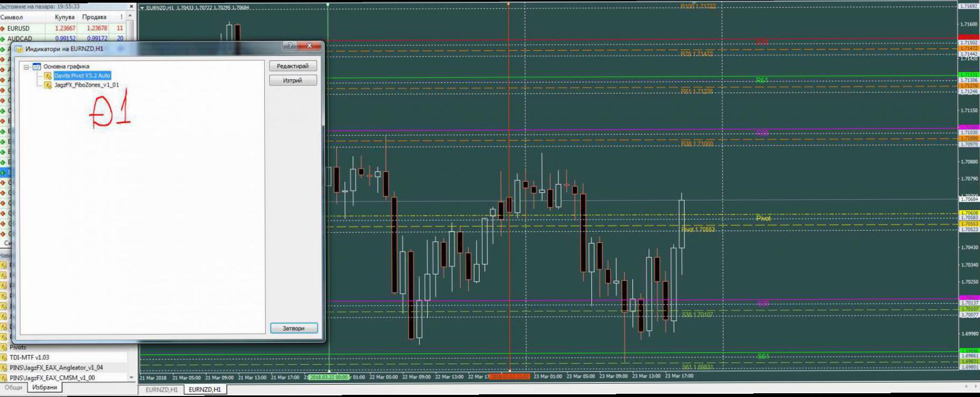The width and height of the screenshot is (980, 397).
Task: Select PINS\JagzFX_EAX_Angleator_v1_04 in navigator
Action: [x=56, y=367]
